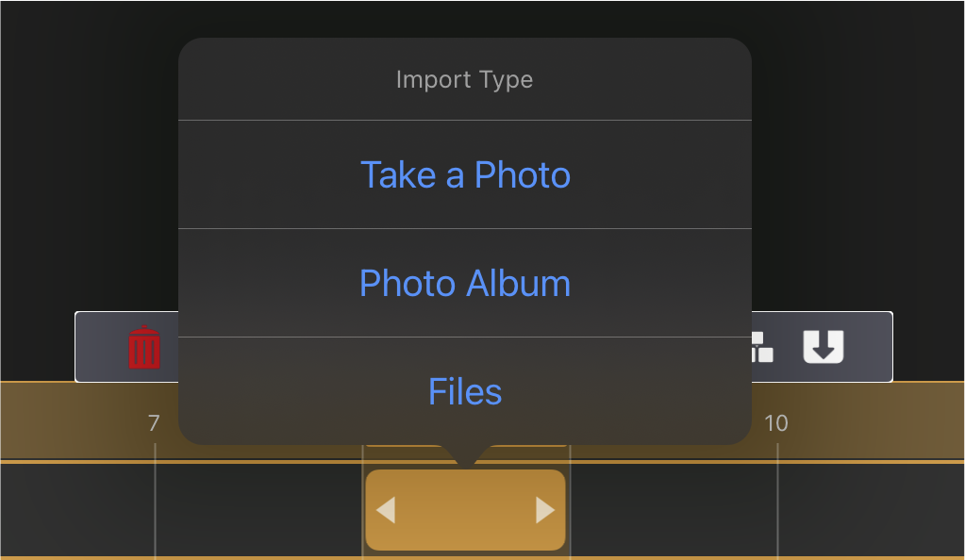The width and height of the screenshot is (965, 560).
Task: Dismiss popover via dark area above it
Action: [465, 19]
